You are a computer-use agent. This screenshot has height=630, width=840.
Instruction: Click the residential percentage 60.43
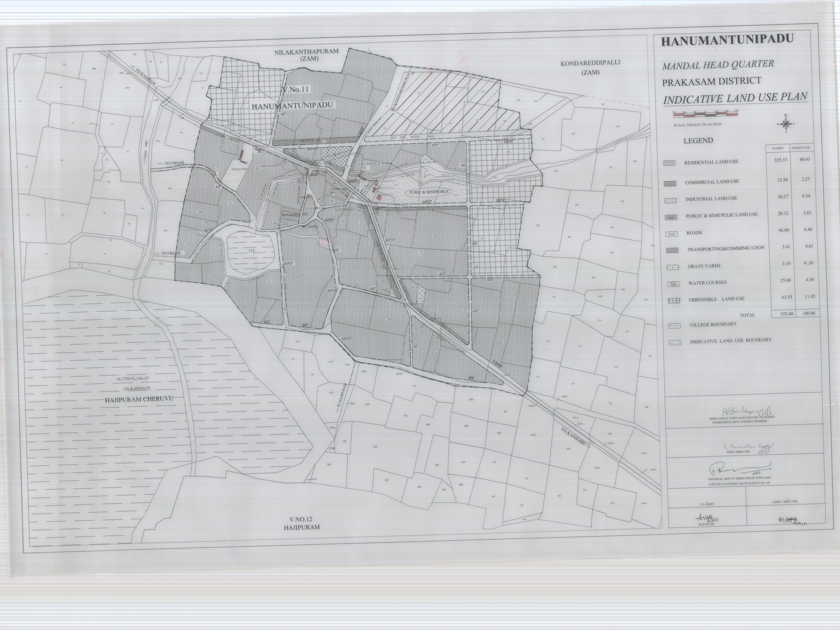(x=805, y=159)
